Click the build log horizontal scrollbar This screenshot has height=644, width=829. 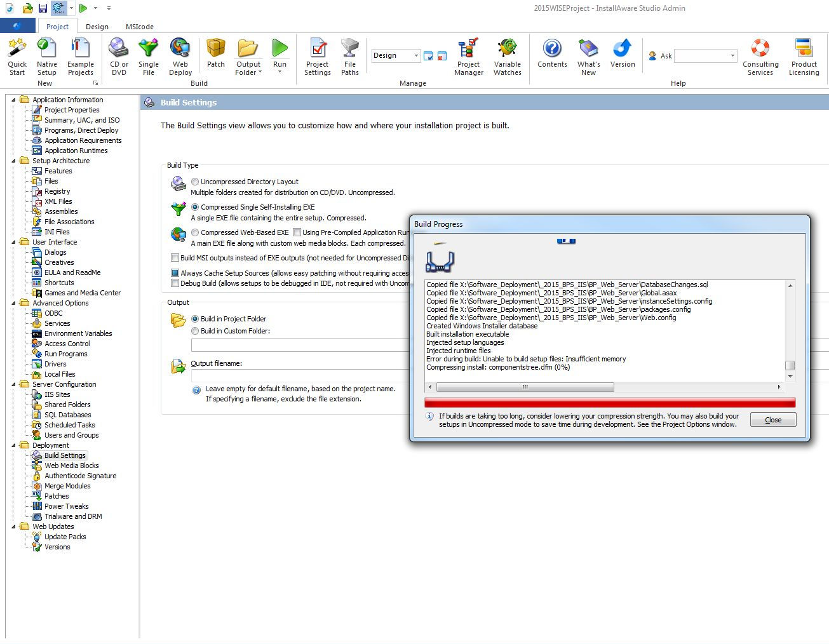click(525, 387)
